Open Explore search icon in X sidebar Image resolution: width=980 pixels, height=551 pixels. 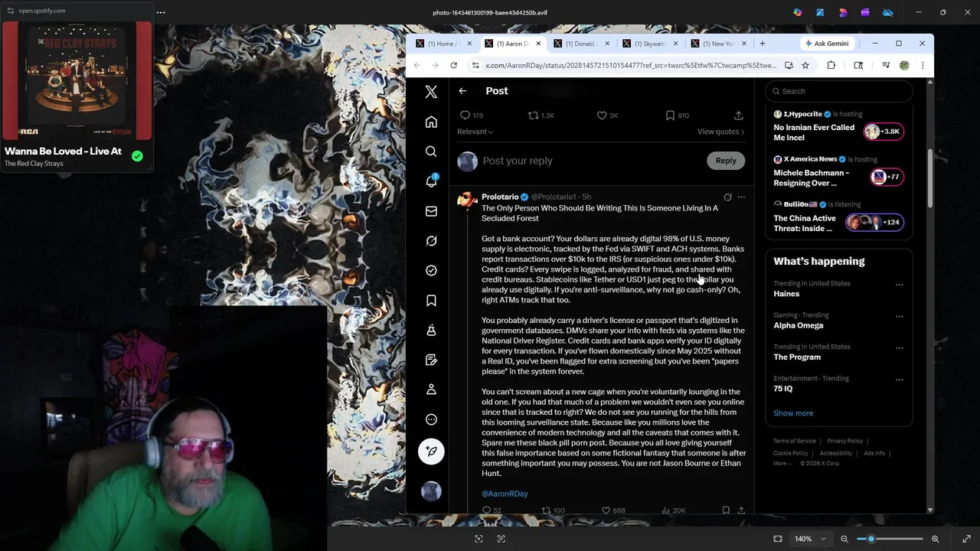pos(431,152)
